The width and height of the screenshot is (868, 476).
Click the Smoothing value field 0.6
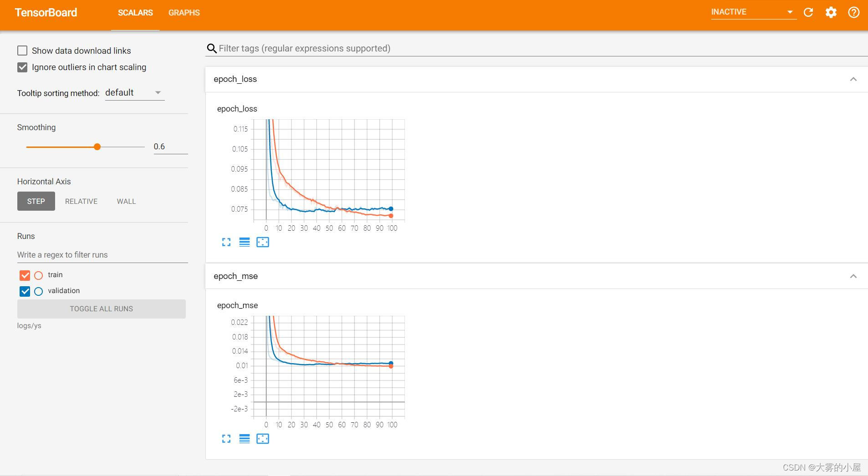click(170, 147)
